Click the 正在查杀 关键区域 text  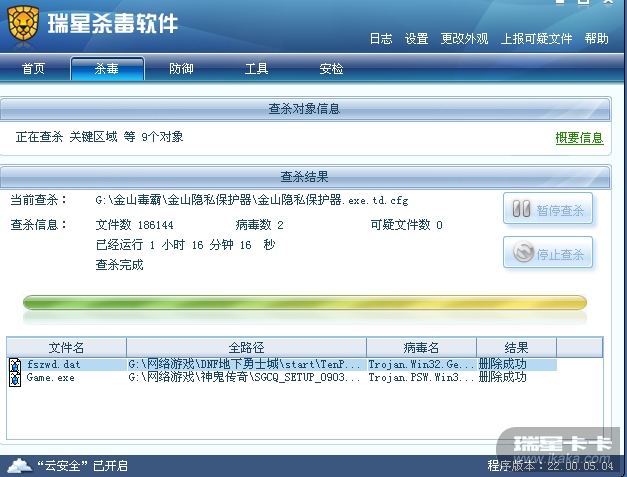tap(99, 137)
